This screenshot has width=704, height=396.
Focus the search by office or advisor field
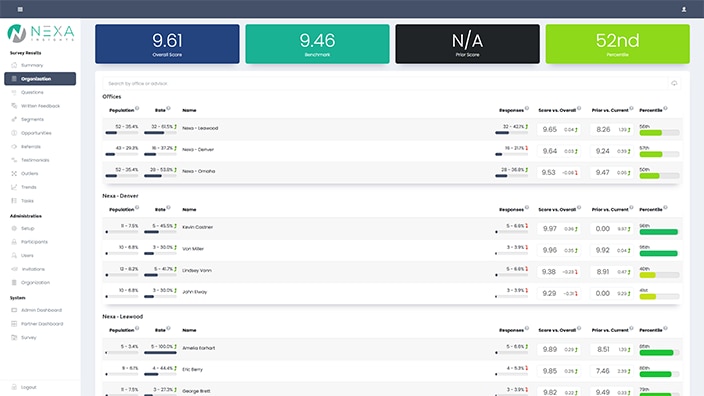point(385,84)
